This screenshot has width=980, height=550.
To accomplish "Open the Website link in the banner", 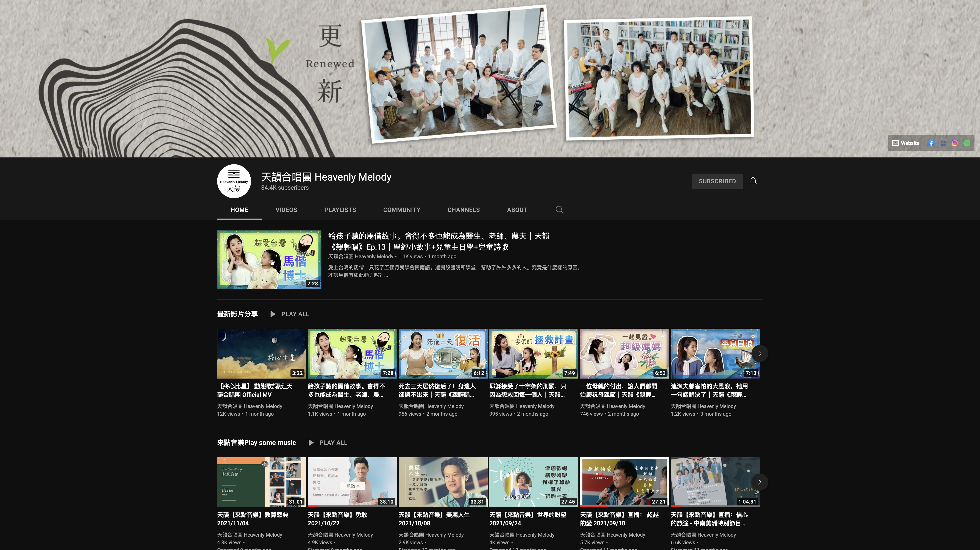I will click(905, 143).
